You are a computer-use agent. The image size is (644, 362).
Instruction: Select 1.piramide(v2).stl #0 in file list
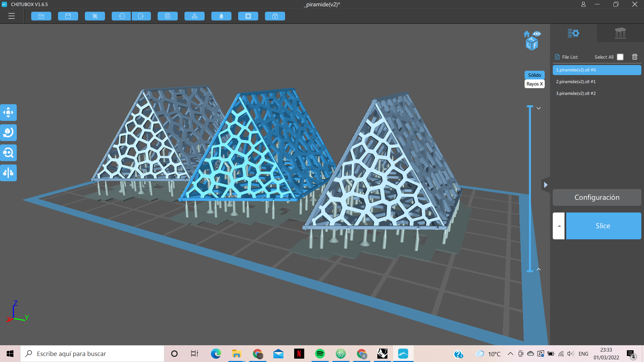click(597, 70)
